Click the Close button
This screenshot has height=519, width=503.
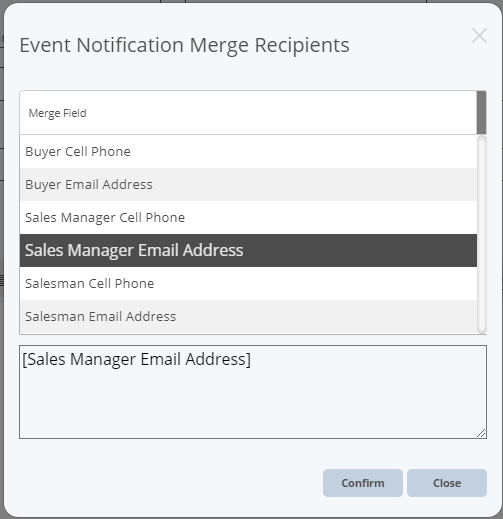click(x=447, y=483)
